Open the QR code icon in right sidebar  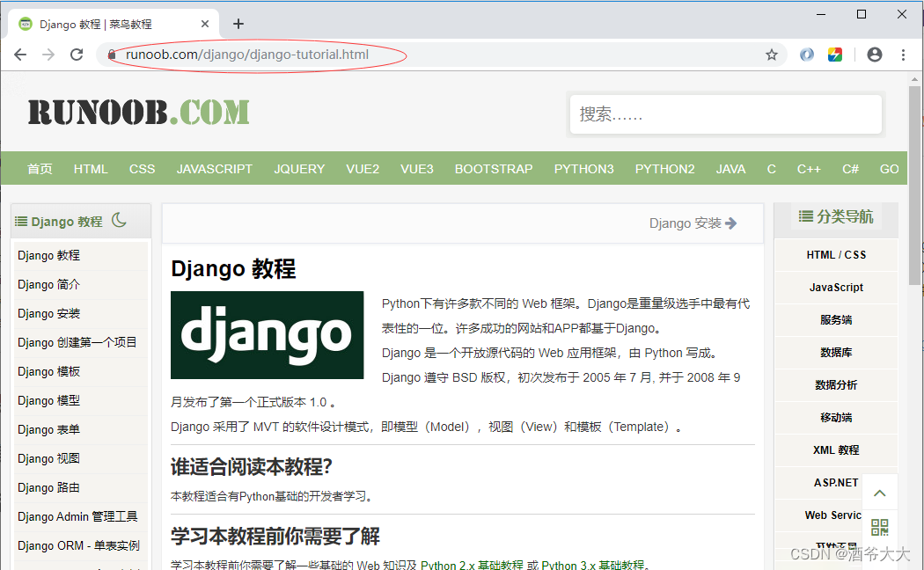pos(879,527)
